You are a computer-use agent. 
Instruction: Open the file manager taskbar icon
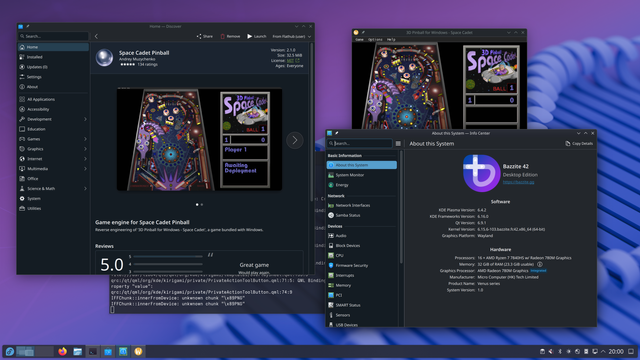tap(78, 351)
